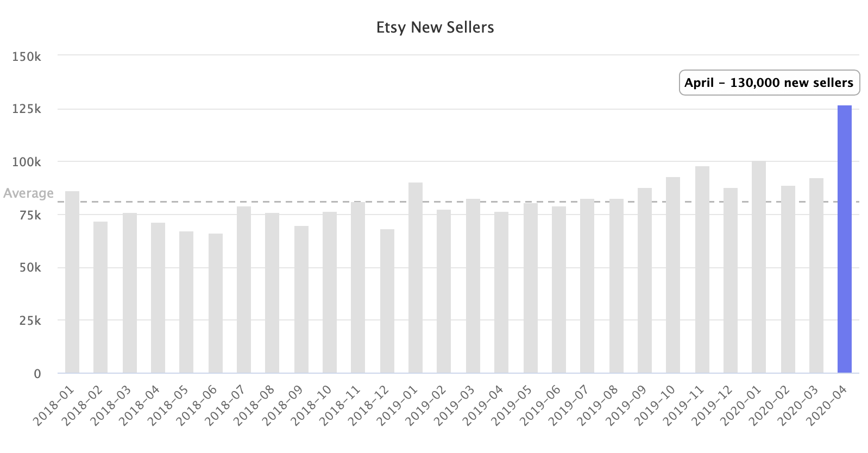This screenshot has width=868, height=453.
Task: Select the 2020-03 bar
Action: pos(816,275)
